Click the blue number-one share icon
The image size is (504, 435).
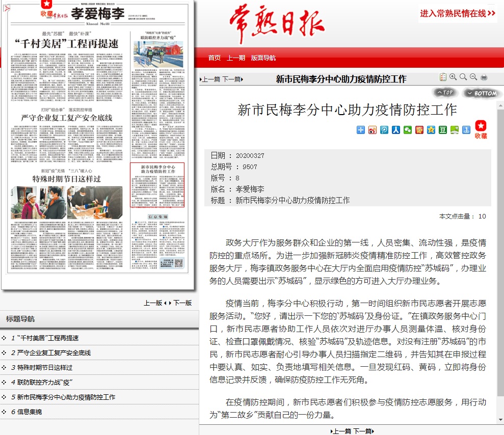pyautogui.click(x=466, y=130)
